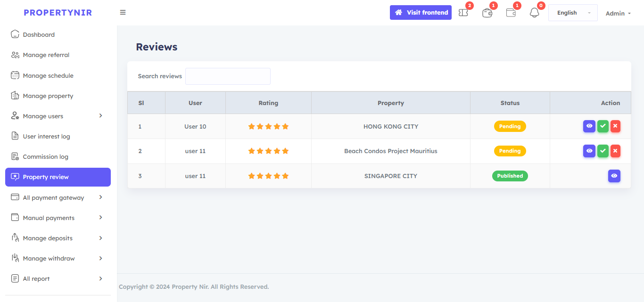View the HONG KONG CITY review details
The image size is (644, 302).
point(589,126)
